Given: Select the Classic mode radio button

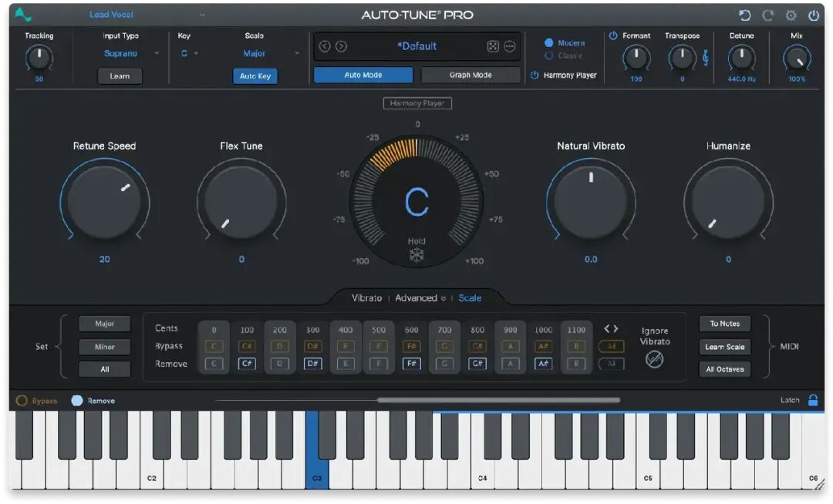Looking at the screenshot, I should [549, 55].
